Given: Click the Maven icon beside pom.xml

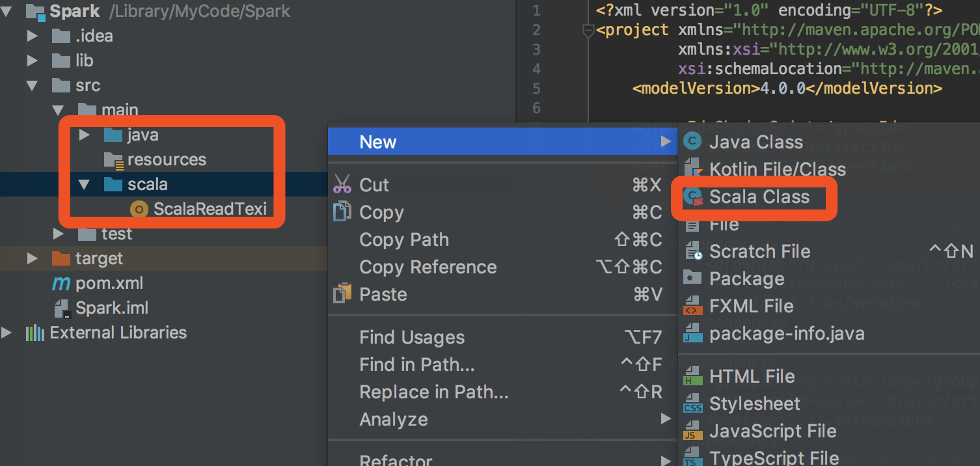Looking at the screenshot, I should (61, 284).
